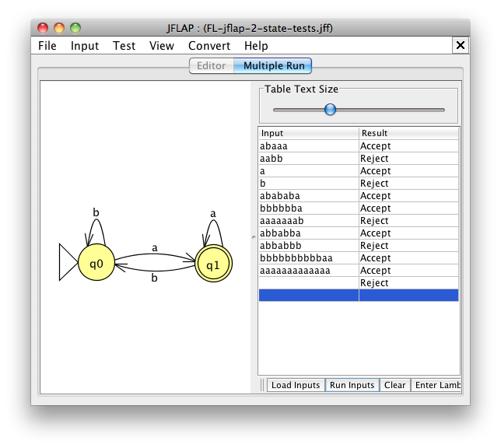
Task: Open the View menu
Action: 162,46
